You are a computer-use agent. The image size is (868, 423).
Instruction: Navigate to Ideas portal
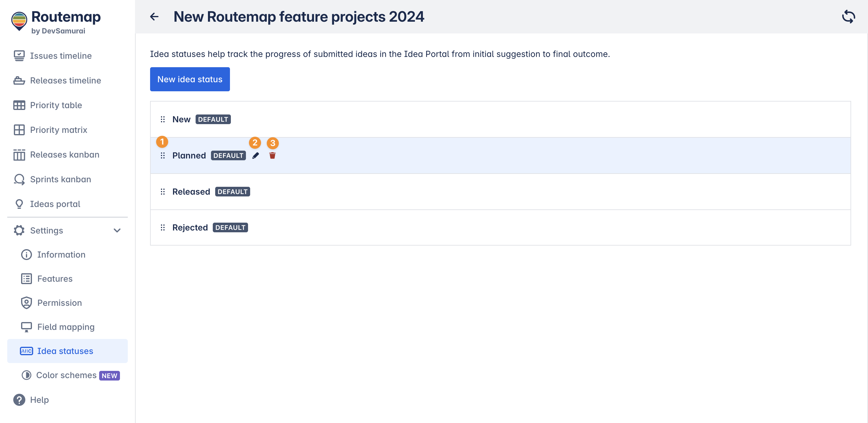click(55, 204)
